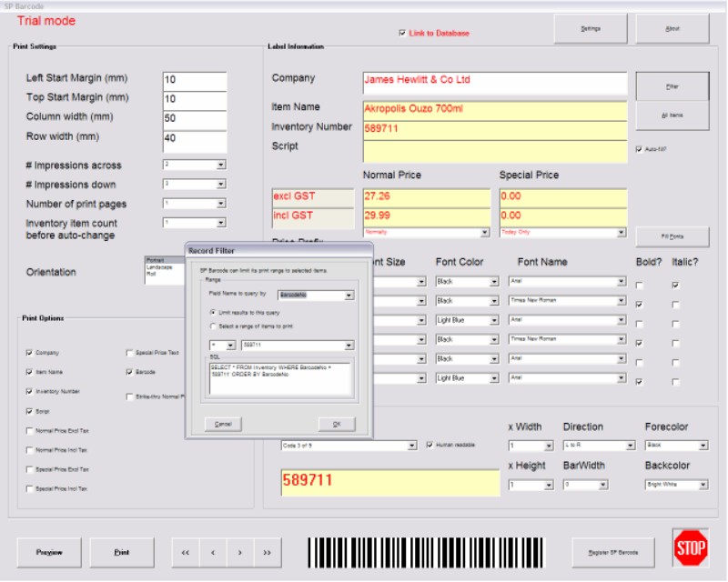Uncheck the Auto-fill? checkbox
The width and height of the screenshot is (728, 582).
[x=638, y=148]
